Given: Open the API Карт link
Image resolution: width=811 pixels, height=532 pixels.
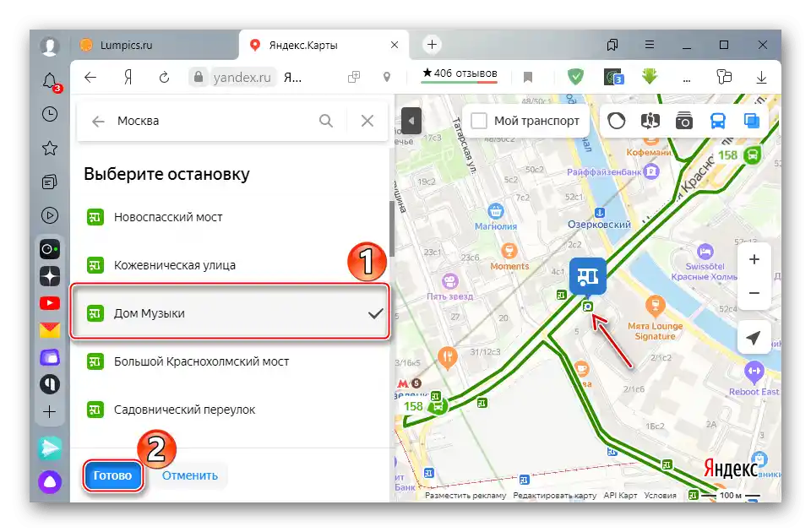Looking at the screenshot, I should pos(620,496).
